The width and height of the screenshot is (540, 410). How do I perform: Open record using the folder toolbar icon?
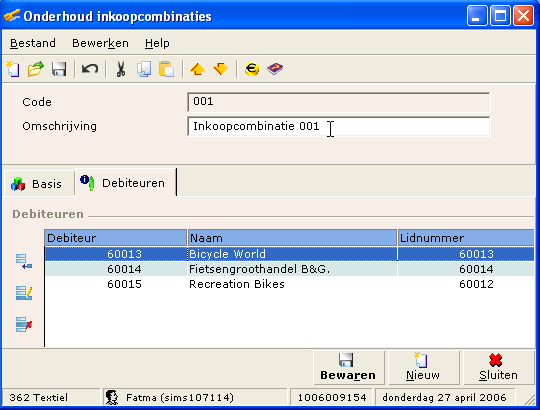tap(36, 69)
